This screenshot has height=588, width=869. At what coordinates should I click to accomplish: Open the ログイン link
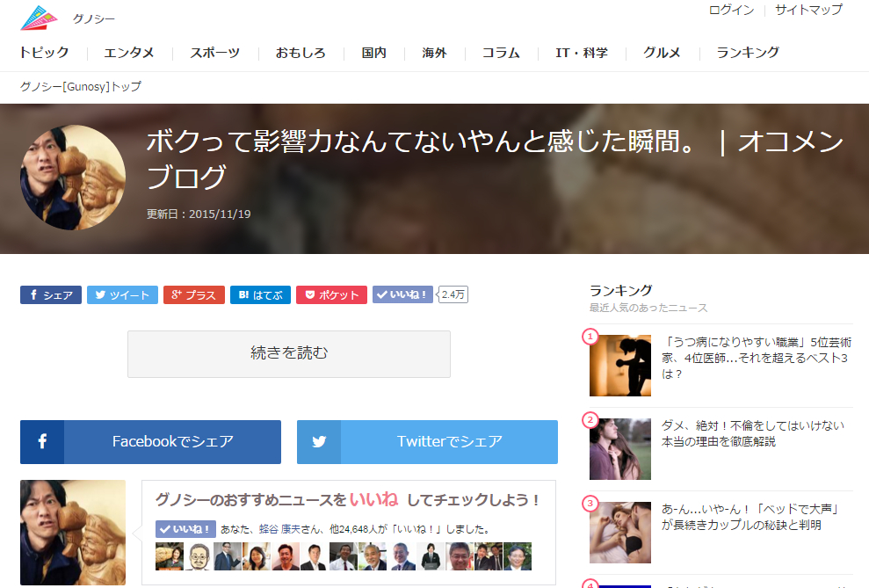[x=731, y=10]
